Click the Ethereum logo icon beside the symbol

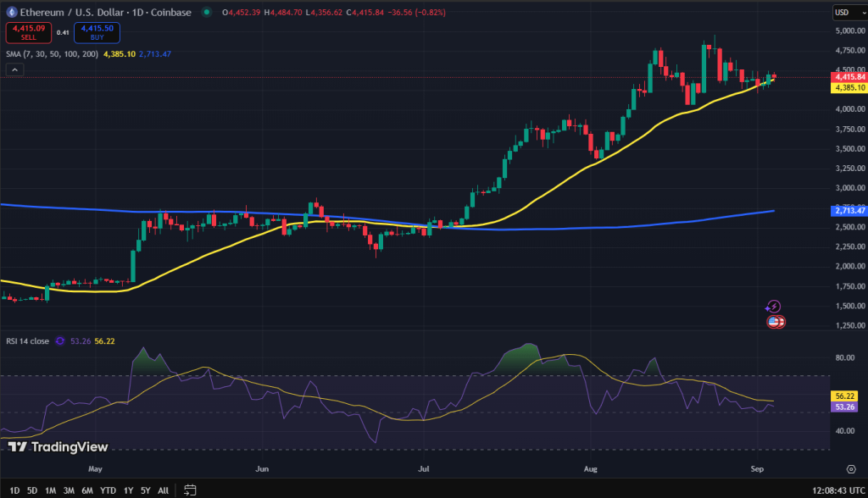pos(11,12)
